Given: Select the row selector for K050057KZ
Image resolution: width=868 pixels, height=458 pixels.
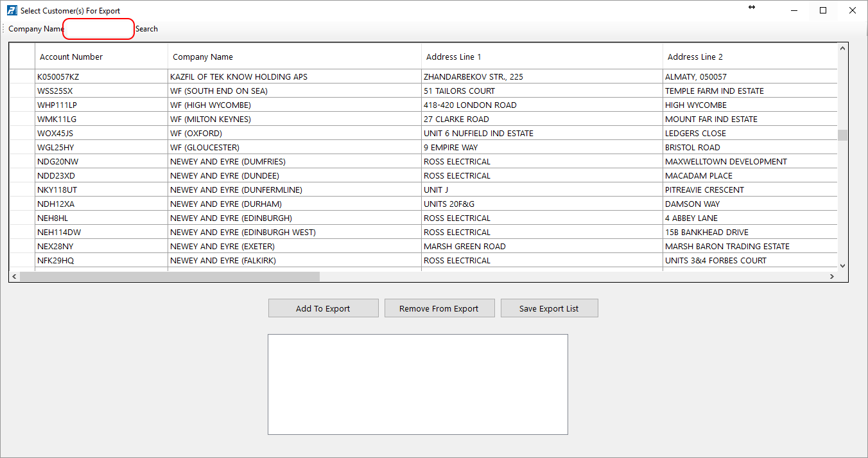Looking at the screenshot, I should (22, 76).
